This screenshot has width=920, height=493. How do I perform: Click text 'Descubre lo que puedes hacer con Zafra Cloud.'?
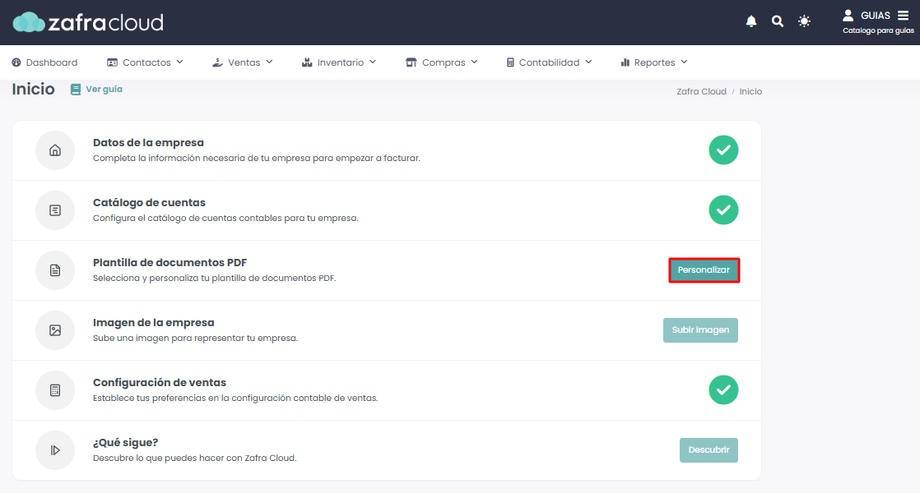pos(195,458)
